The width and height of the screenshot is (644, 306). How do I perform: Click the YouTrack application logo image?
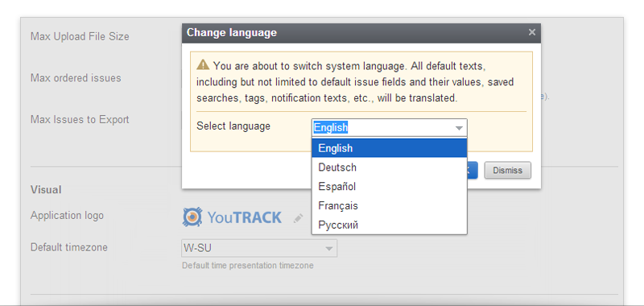coord(232,217)
